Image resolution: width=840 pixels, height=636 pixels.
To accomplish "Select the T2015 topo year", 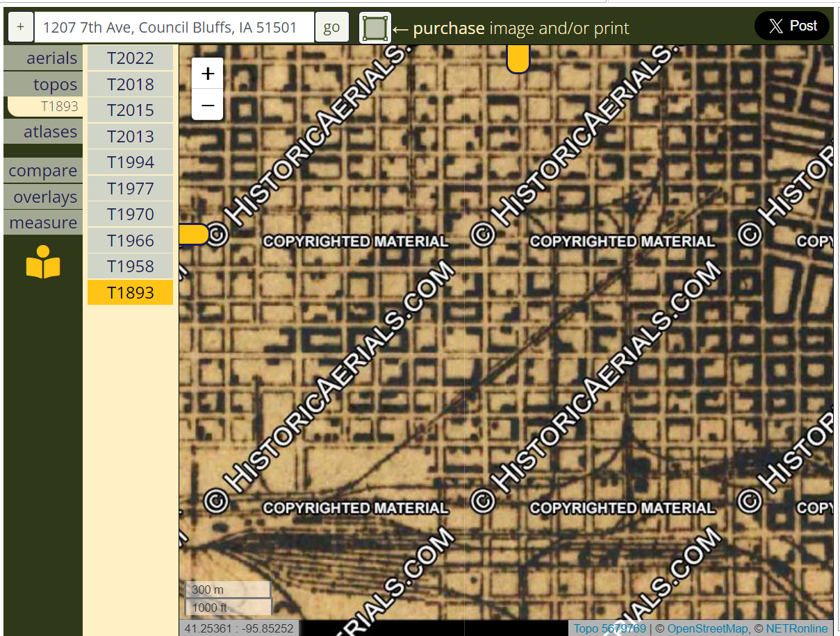I will [x=131, y=110].
